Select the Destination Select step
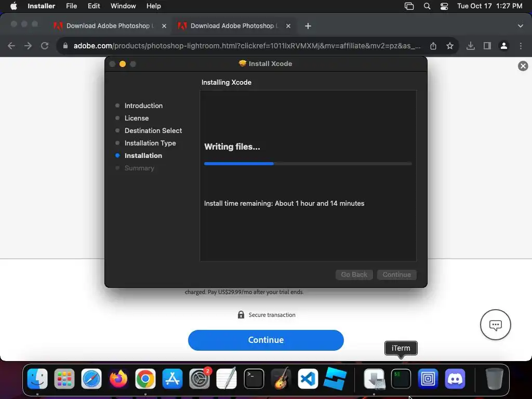The width and height of the screenshot is (532, 399). tap(153, 130)
